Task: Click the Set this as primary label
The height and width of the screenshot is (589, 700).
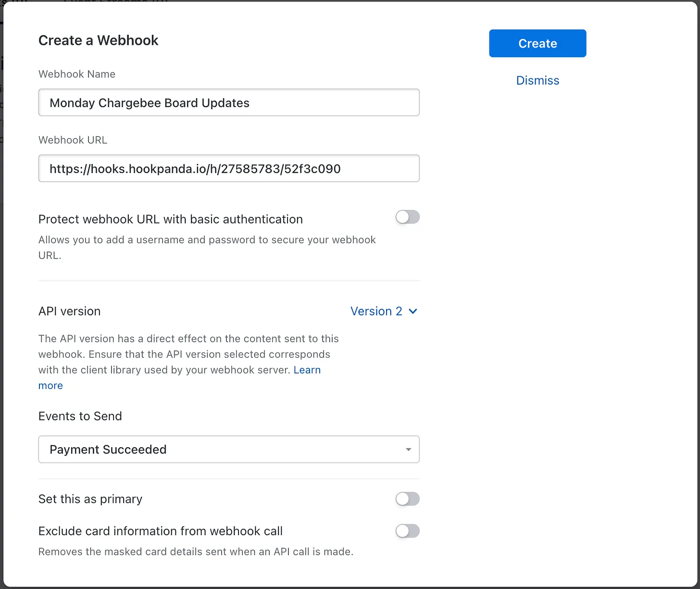Action: tap(90, 499)
